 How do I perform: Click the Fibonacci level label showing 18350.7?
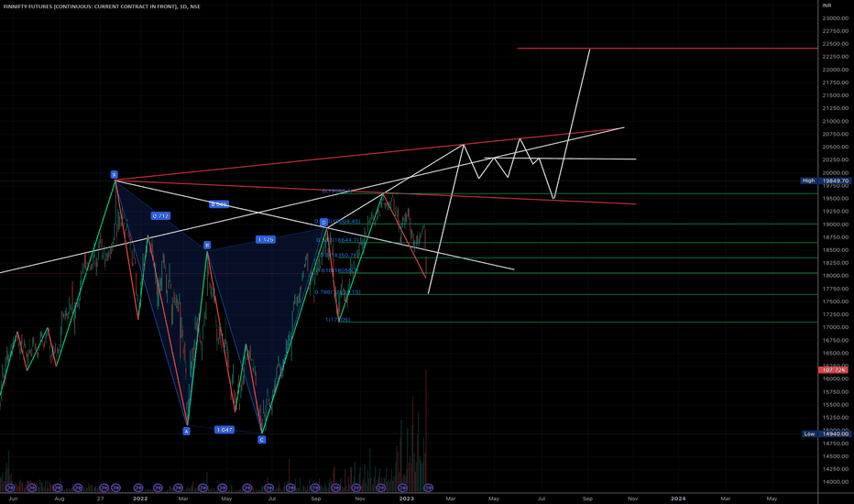pos(338,255)
